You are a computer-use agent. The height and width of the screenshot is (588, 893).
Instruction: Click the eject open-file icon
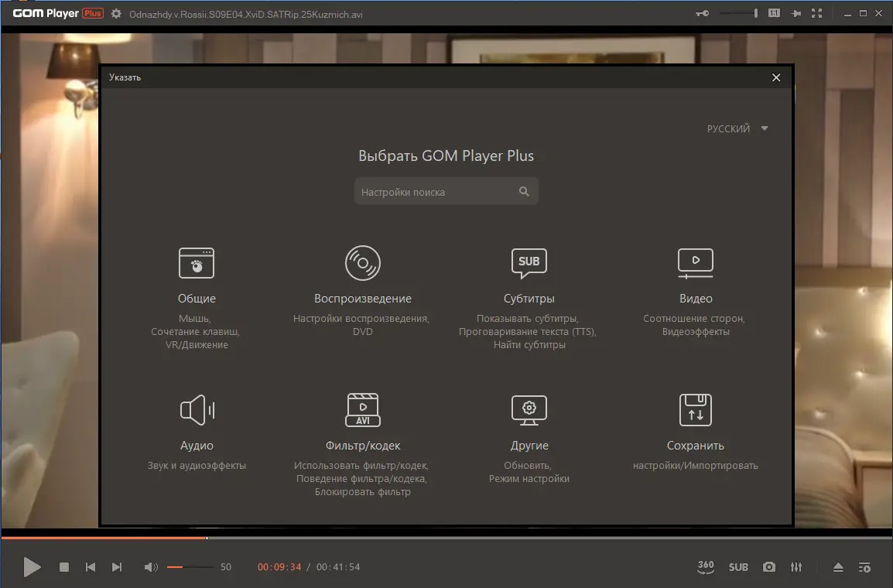click(x=838, y=567)
